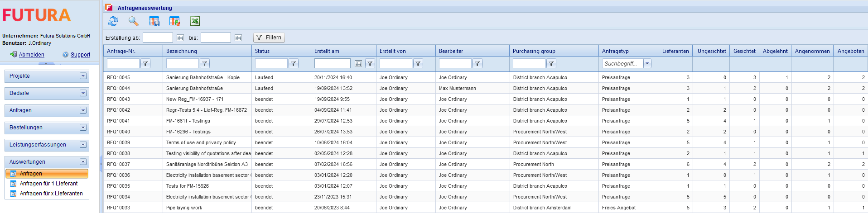The height and width of the screenshot is (213, 868).
Task: Click the filter funnel under Status column
Action: tap(294, 64)
